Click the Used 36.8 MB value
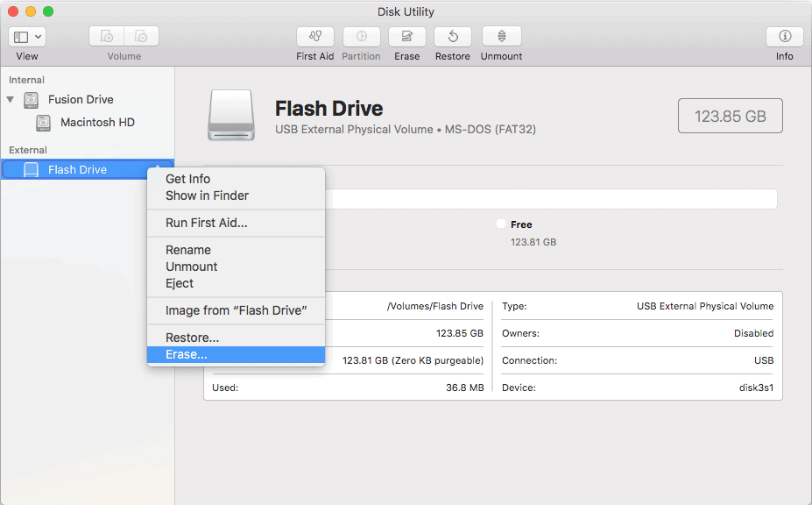Screen dimensions: 812x505 point(464,388)
